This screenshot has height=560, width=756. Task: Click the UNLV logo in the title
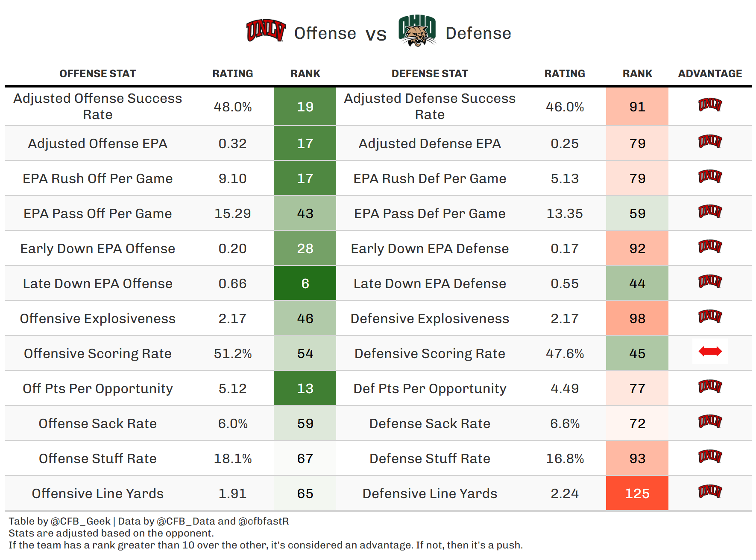[266, 31]
